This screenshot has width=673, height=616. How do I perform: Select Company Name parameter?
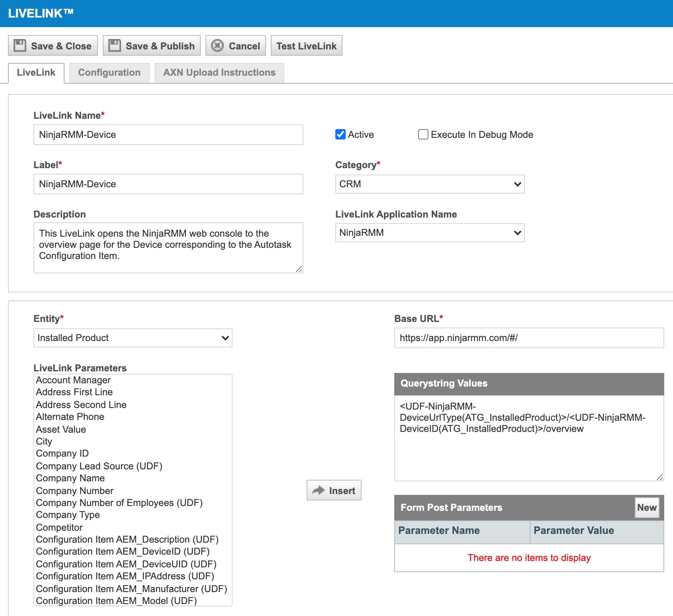coord(133,478)
